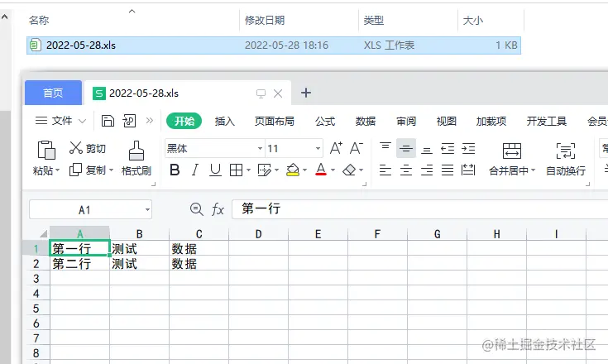Select column D header
Viewport: 608px width, 364px height.
pos(258,234)
